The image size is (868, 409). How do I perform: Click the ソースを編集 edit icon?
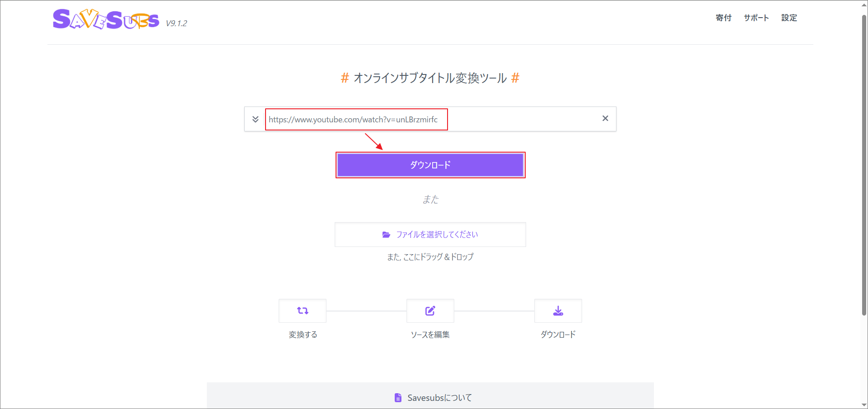pyautogui.click(x=430, y=311)
